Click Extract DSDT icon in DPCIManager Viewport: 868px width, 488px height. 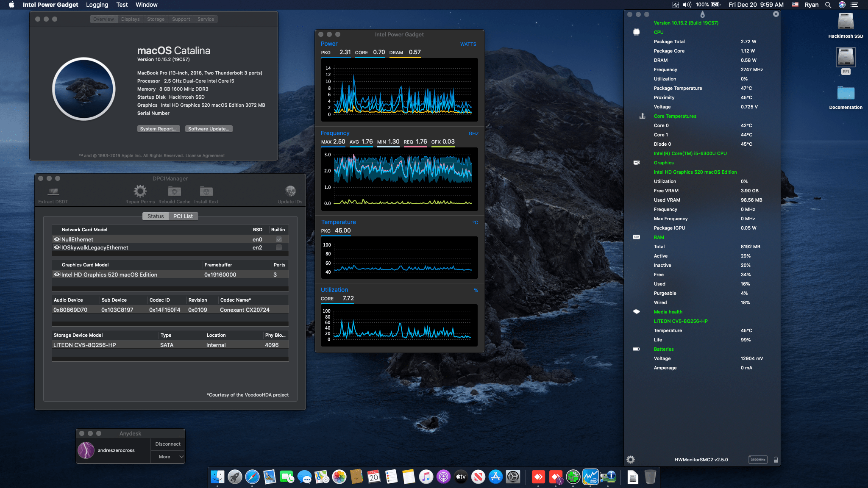[x=53, y=191]
